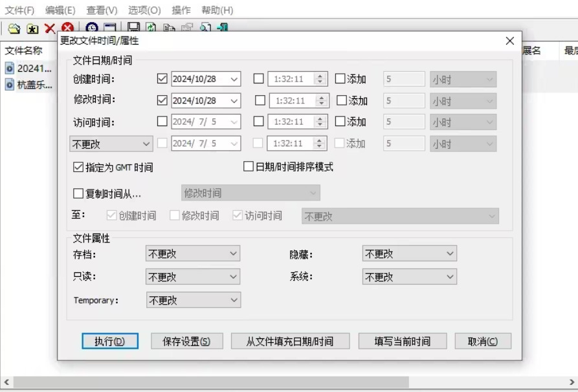The width and height of the screenshot is (578, 392).
Task: Open the 文件(F) menu
Action: point(19,10)
